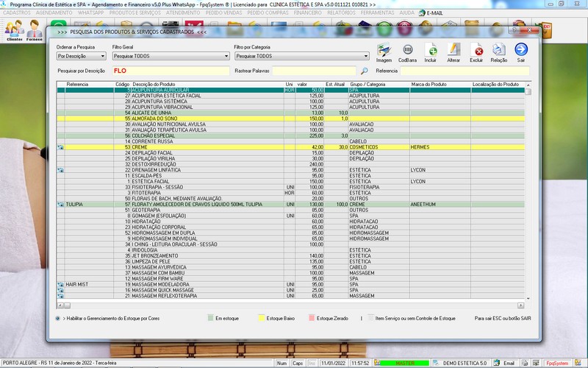
Task: Open the Clientes toolbar icon
Action: (x=14, y=30)
